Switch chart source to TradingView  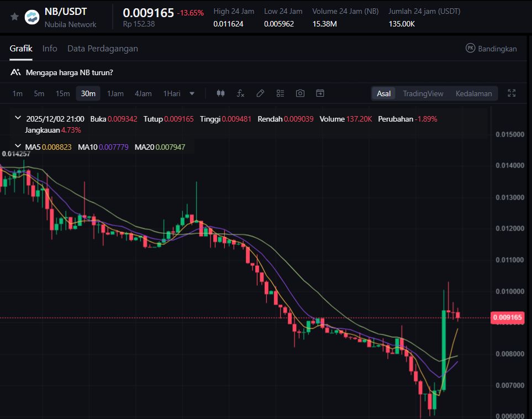[423, 93]
